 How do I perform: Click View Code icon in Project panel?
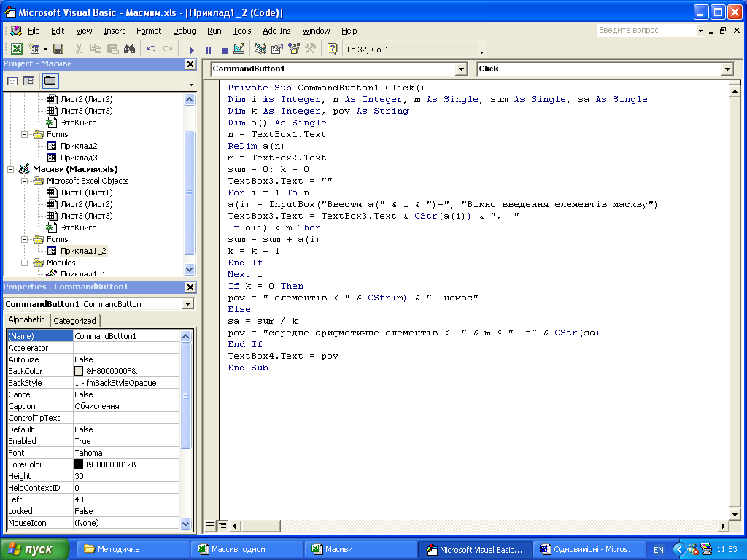tap(13, 81)
